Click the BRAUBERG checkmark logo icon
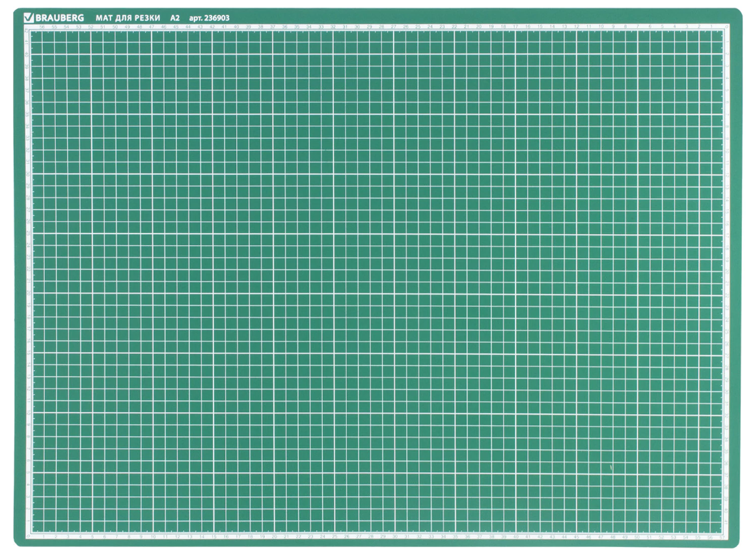This screenshot has width=755, height=560. (27, 18)
